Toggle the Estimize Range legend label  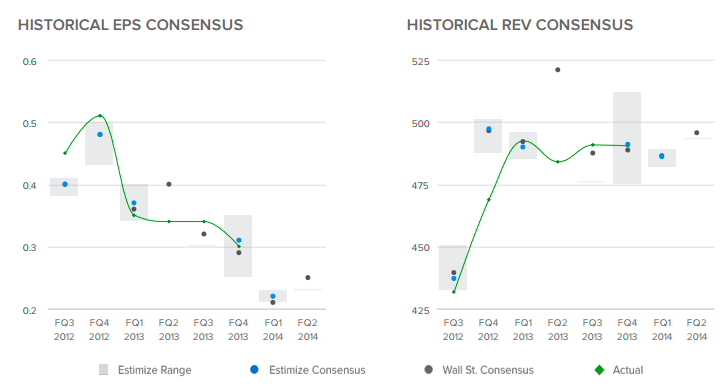pyautogui.click(x=154, y=370)
